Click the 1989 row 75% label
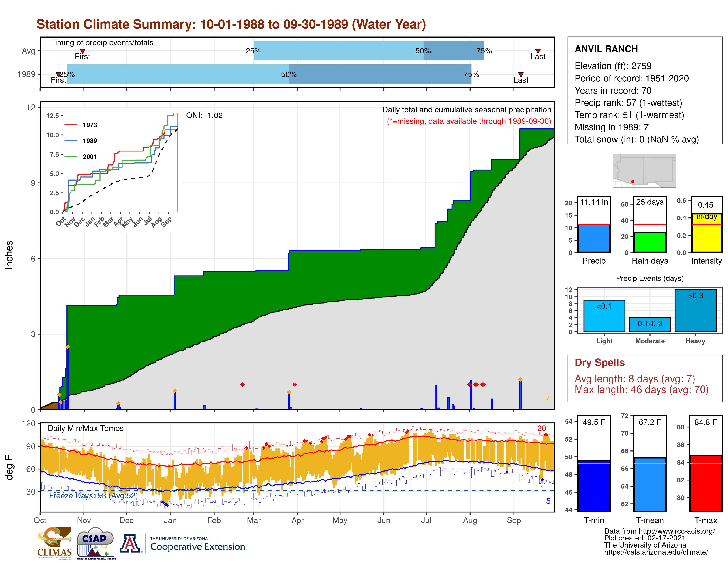 pos(471,74)
